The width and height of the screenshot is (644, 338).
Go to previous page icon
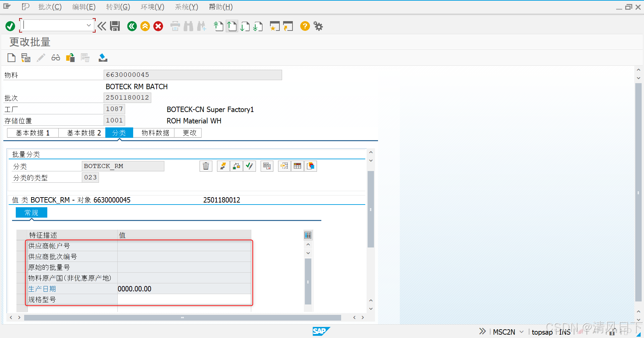232,26
